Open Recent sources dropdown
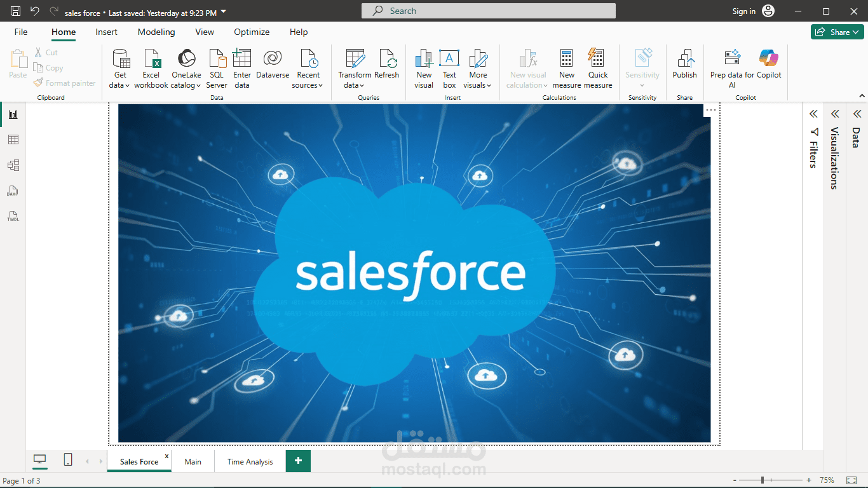This screenshot has width=868, height=488. click(x=308, y=69)
